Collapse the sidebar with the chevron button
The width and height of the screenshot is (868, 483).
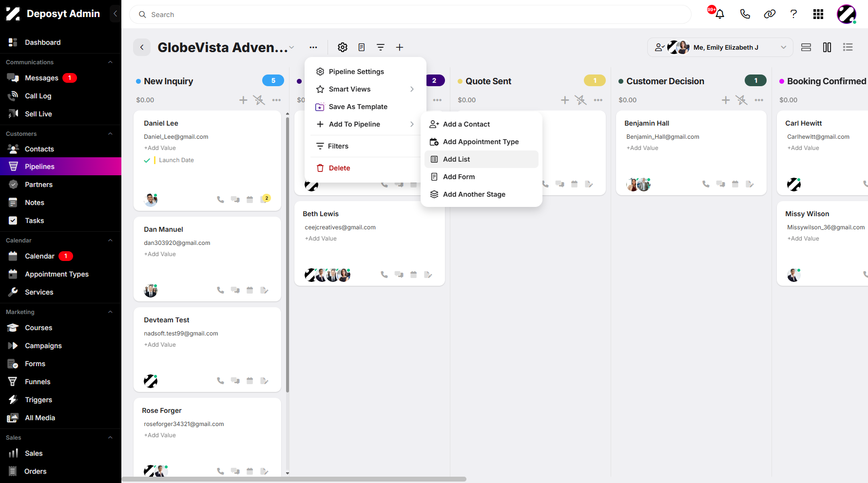[116, 14]
